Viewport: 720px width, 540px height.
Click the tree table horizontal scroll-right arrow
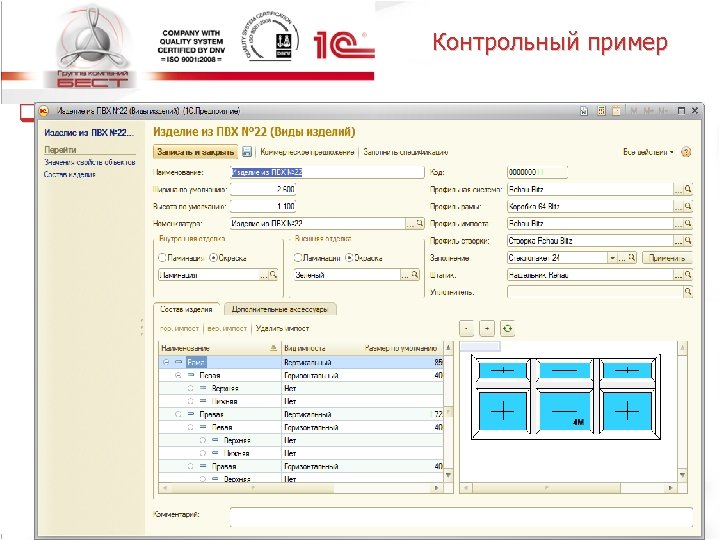pos(437,488)
